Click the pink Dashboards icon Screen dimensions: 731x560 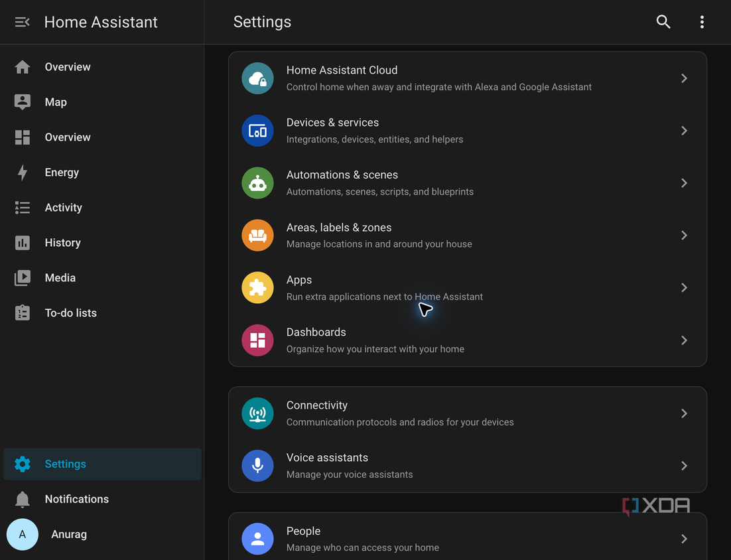tap(257, 340)
